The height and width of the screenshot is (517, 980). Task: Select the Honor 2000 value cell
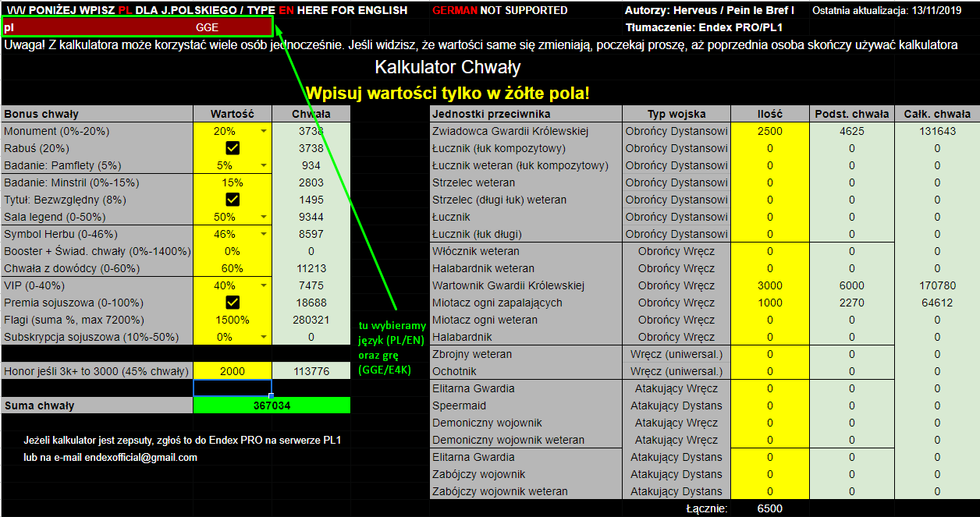[x=233, y=371]
